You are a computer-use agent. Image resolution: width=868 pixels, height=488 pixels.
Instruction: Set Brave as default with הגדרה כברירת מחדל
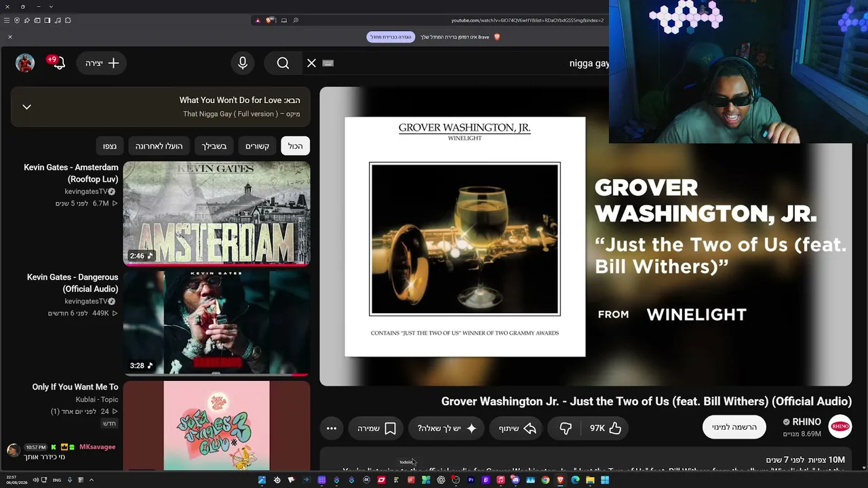tap(391, 37)
